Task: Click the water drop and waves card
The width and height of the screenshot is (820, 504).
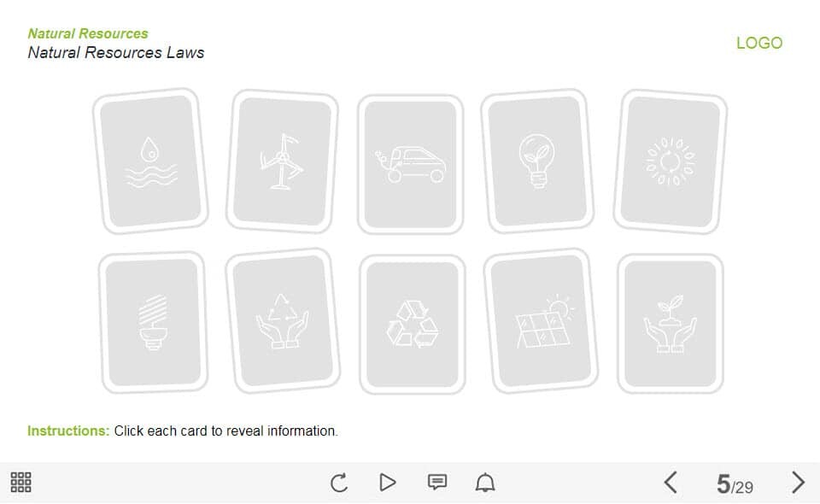Action: click(x=150, y=161)
